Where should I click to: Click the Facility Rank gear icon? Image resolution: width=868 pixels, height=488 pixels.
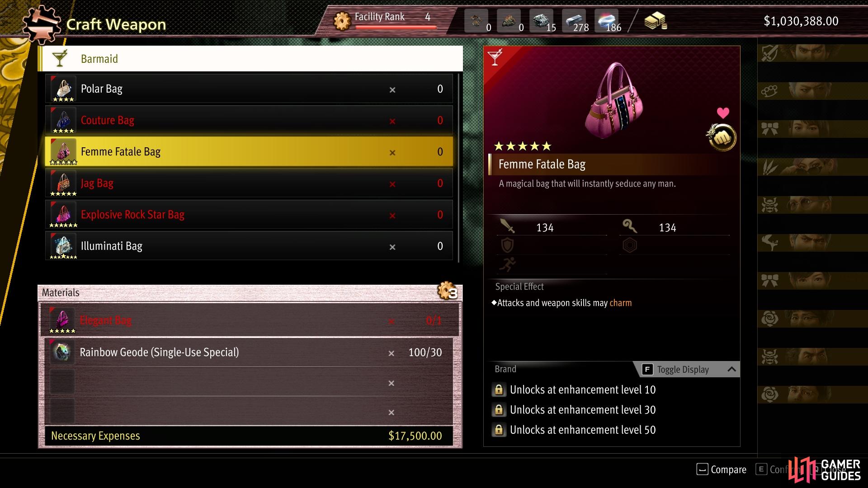342,21
